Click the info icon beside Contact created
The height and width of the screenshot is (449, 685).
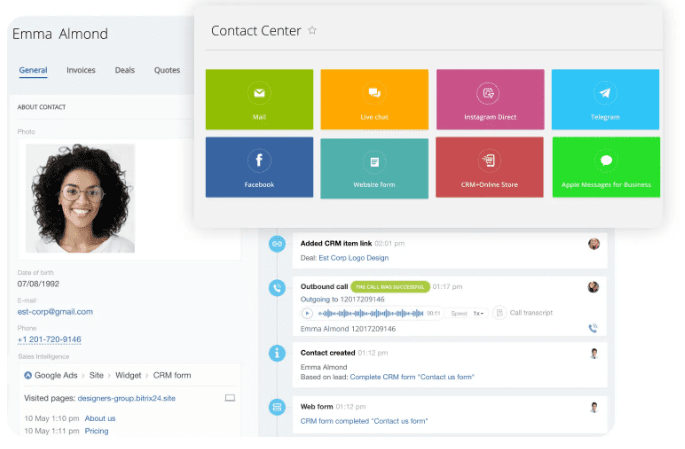[277, 353]
